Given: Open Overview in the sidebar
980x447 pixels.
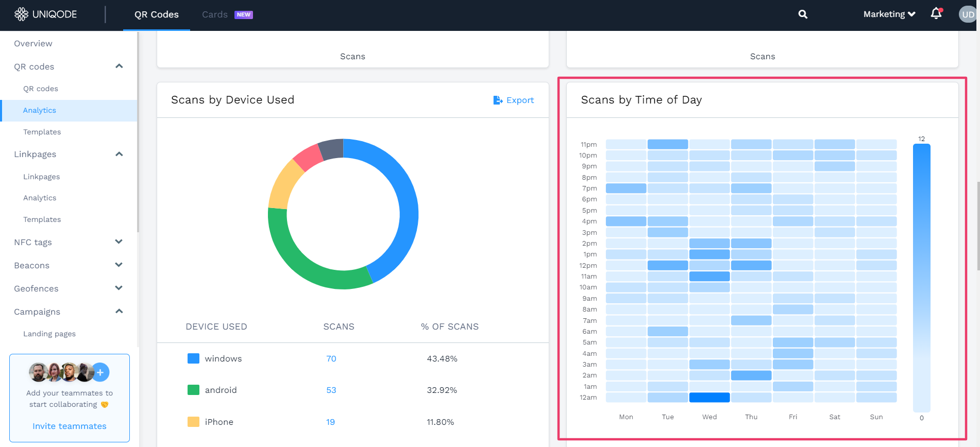Looking at the screenshot, I should pos(33,43).
